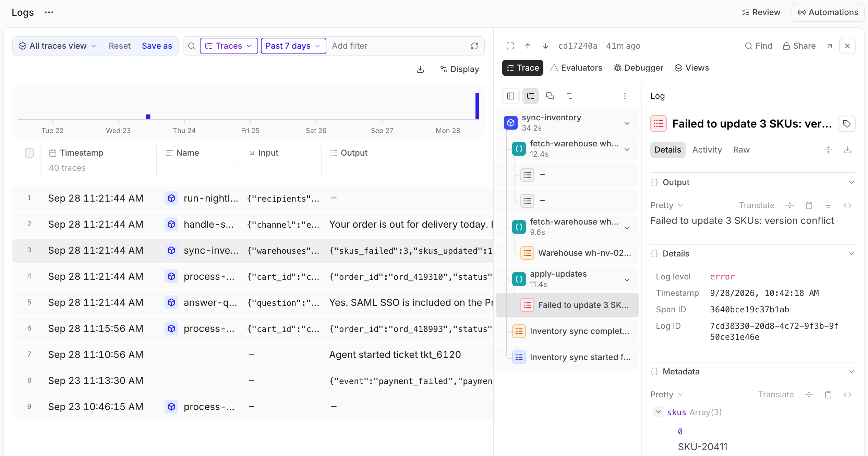Viewport: 868px width, 456px height.
Task: Open the Logs more options ellipsis
Action: click(x=49, y=12)
